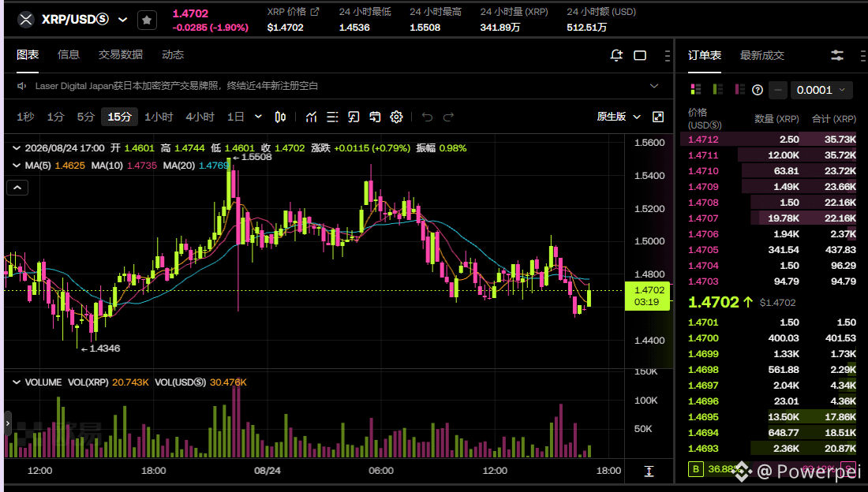
Task: Add XRP/USD to favorites with the star
Action: 147,20
